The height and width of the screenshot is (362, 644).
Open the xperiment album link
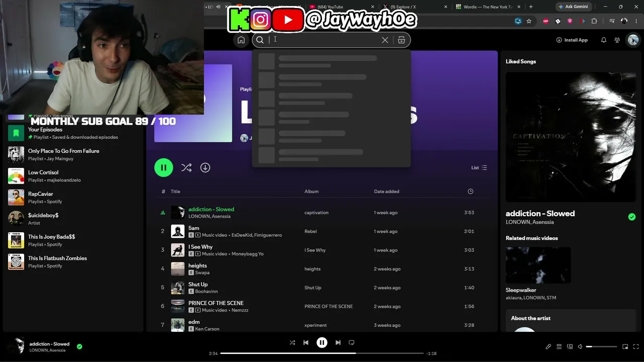315,325
